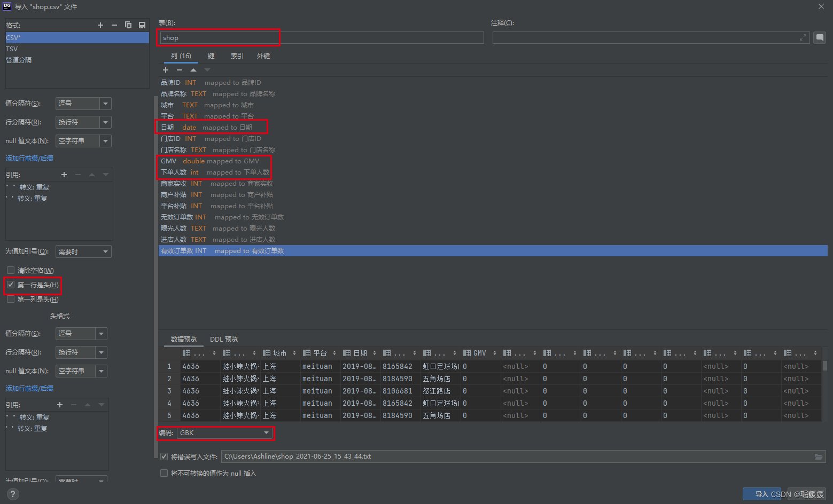The height and width of the screenshot is (504, 833).
Task: Select the 管道分隔 format
Action: [x=77, y=60]
